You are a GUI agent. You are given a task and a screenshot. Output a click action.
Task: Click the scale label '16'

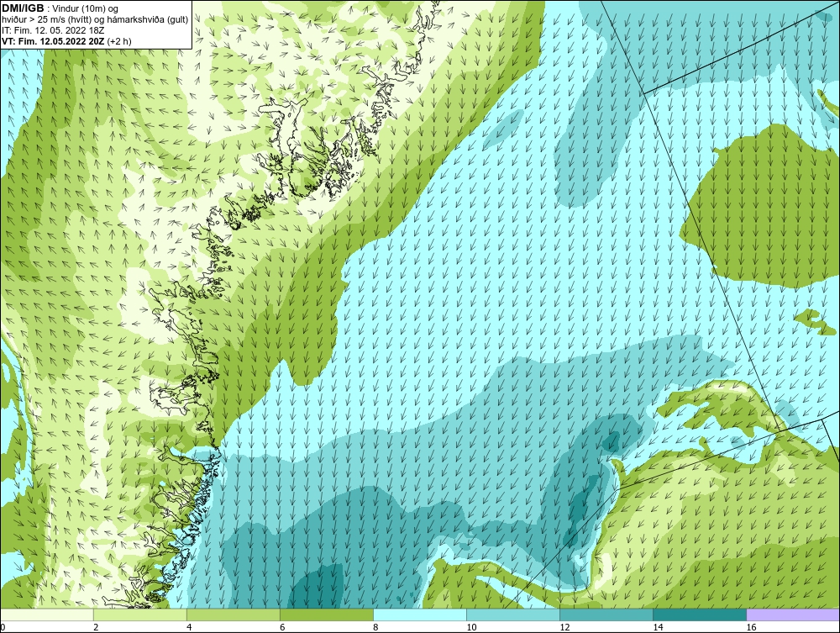click(x=751, y=627)
